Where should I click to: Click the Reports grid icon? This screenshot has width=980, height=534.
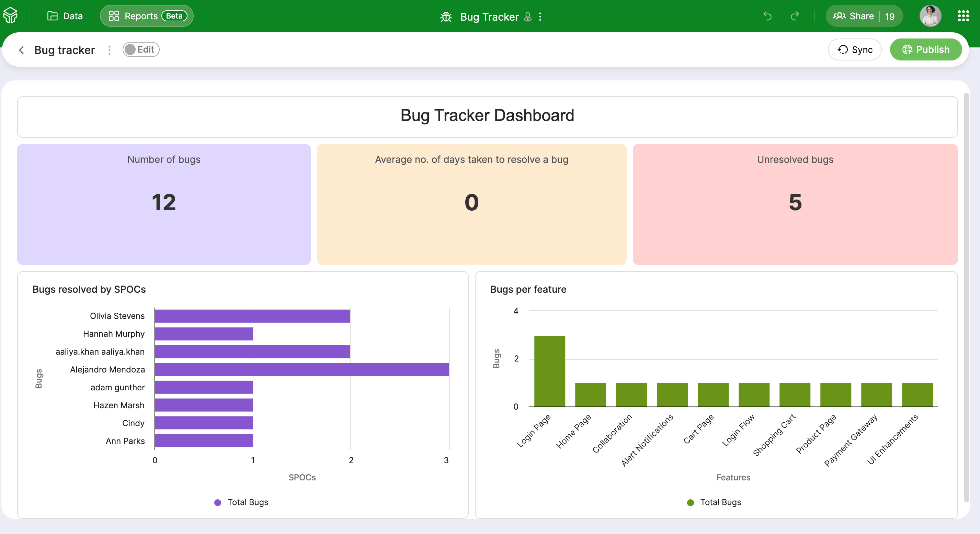coord(114,16)
